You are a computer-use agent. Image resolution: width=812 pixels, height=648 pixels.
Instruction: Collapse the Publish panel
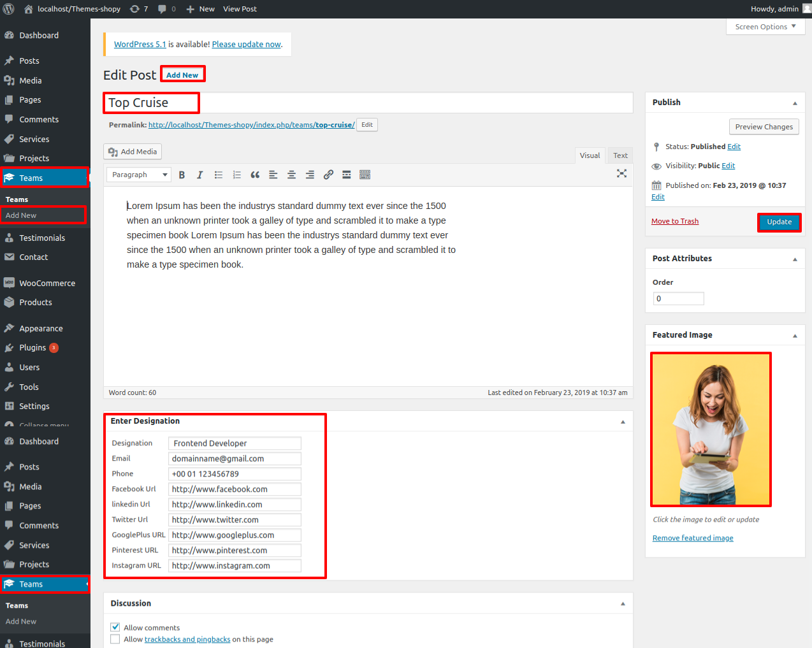[x=794, y=103]
